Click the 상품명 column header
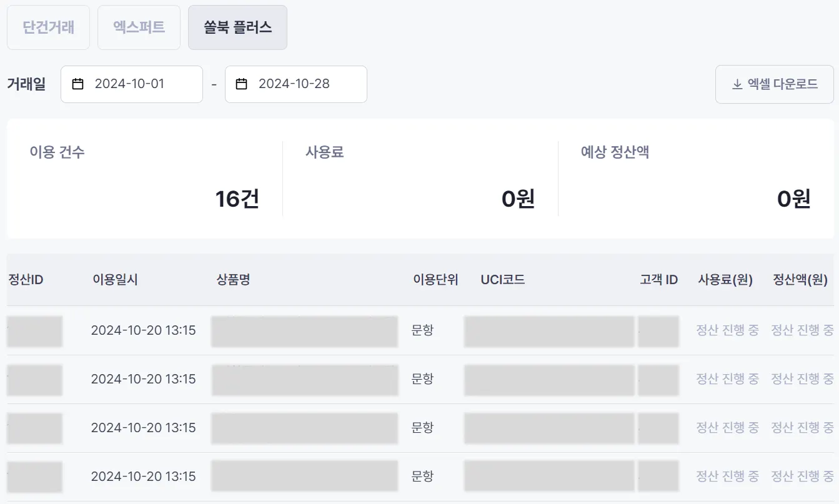Image resolution: width=839 pixels, height=504 pixels. pyautogui.click(x=233, y=280)
